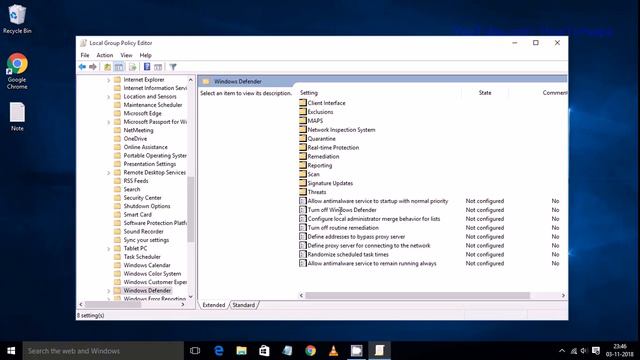The image size is (640, 360).
Task: Select Task Scheduler in the tree
Action: pos(142,257)
